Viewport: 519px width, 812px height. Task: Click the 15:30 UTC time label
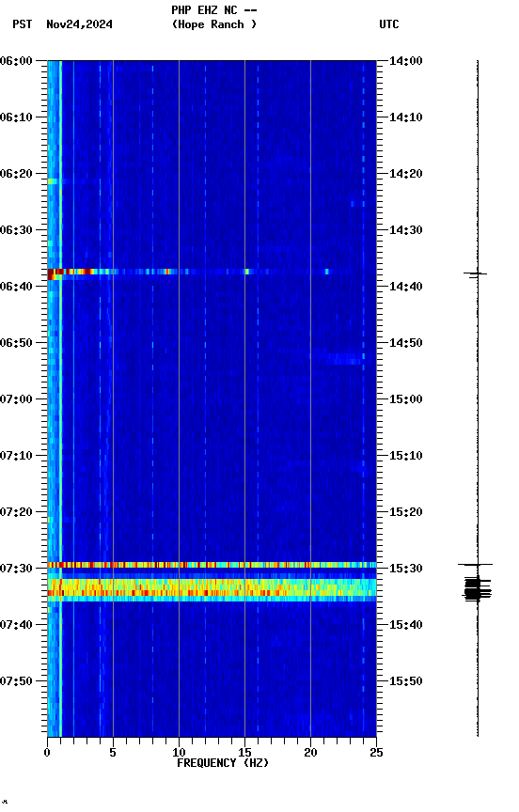pyautogui.click(x=406, y=569)
